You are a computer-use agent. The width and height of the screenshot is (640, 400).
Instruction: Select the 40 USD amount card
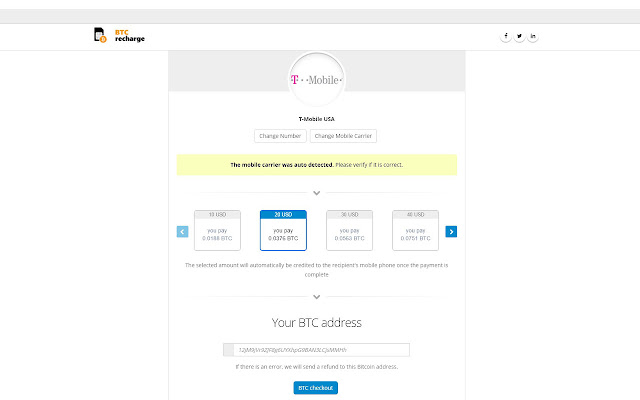416,230
